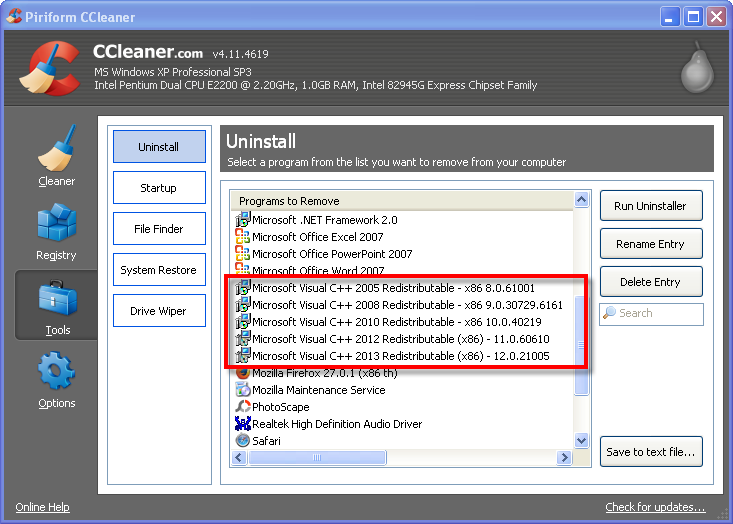Click the program list scroll down arrow
Viewport: 733px width, 524px height.
582,440
